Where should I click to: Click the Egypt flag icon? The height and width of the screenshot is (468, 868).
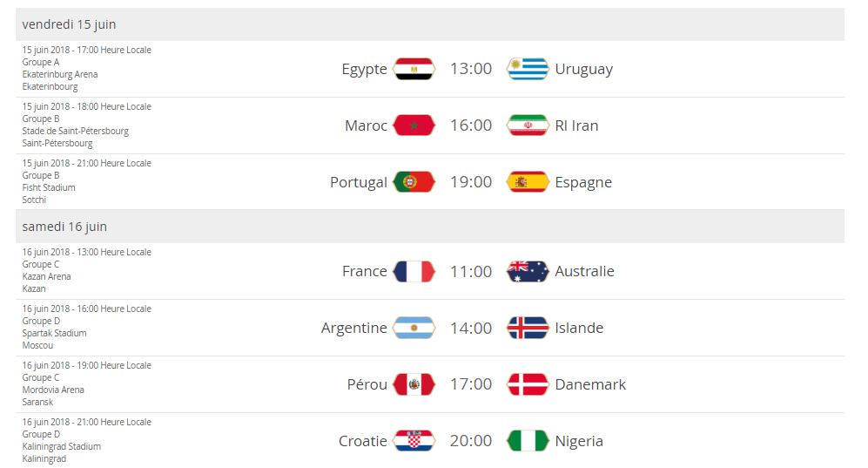414,69
